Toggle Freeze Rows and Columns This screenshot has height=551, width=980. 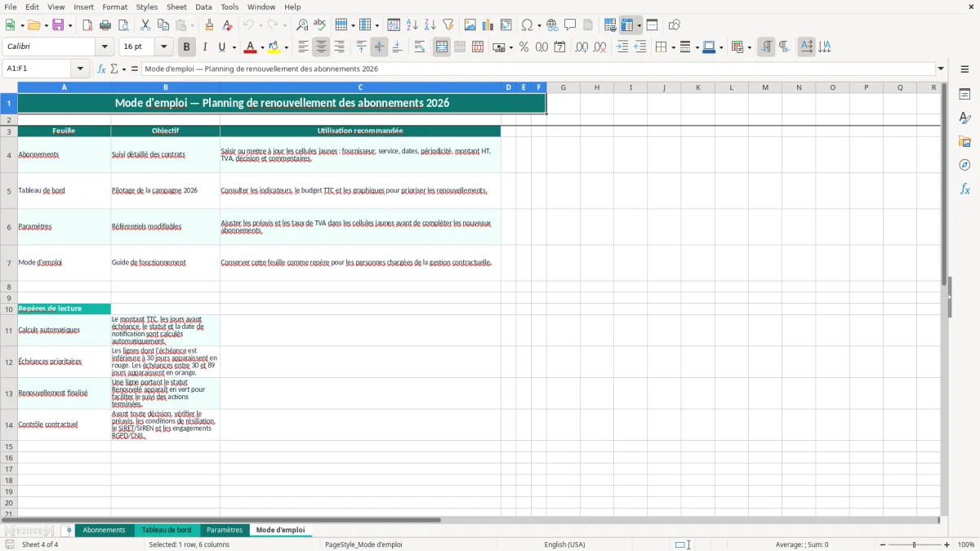point(627,25)
